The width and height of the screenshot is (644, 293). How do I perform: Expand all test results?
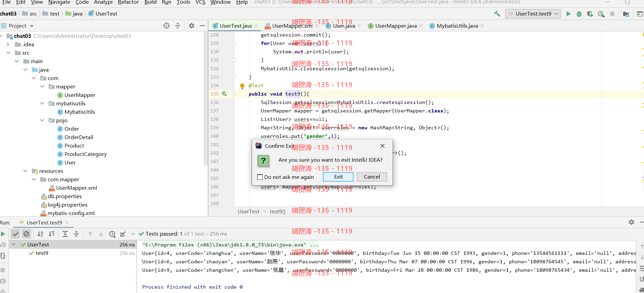65,234
